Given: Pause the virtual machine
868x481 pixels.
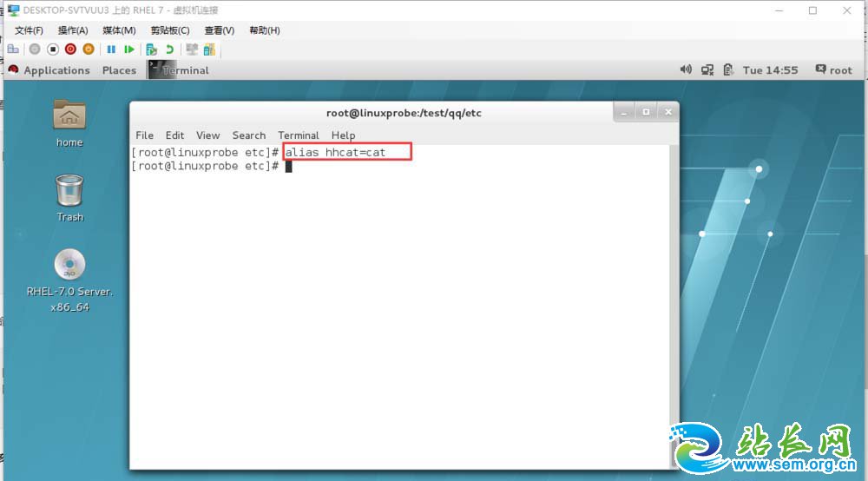Looking at the screenshot, I should point(111,49).
